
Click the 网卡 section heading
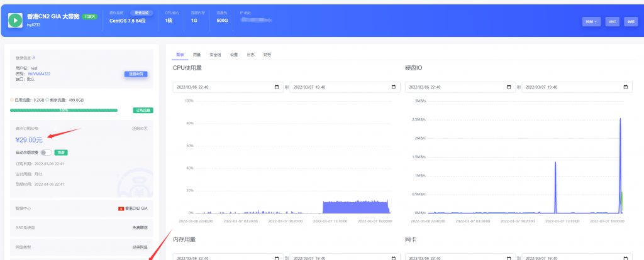(411, 239)
